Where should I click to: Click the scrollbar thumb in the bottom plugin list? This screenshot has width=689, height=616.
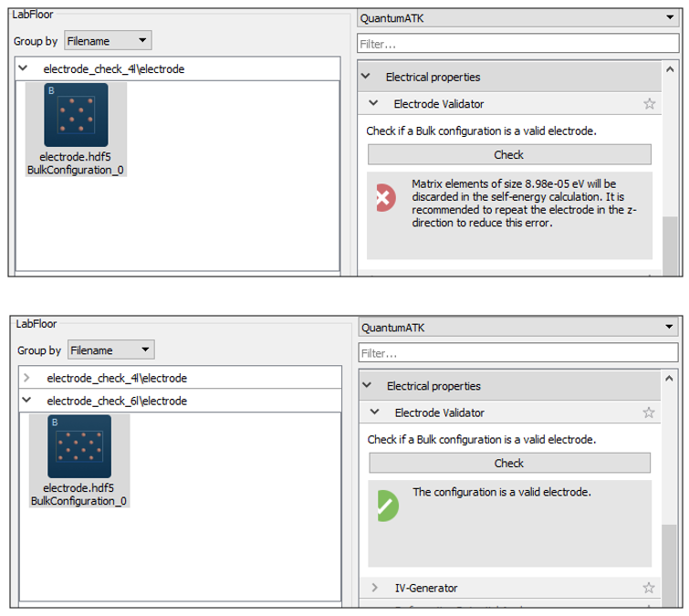(669, 566)
